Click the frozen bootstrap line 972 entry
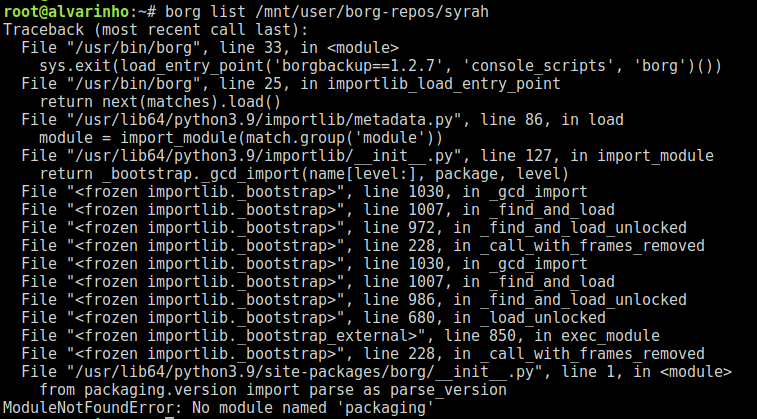Screen dimensions: 757x419 354,228
